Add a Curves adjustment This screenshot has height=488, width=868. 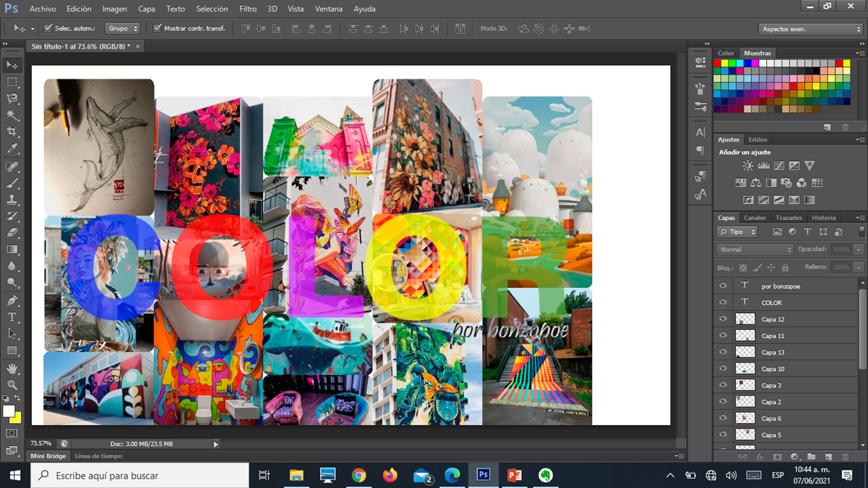tap(778, 165)
